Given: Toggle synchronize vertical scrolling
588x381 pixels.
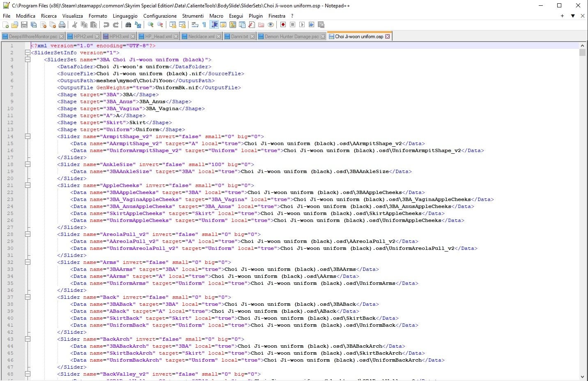Looking at the screenshot, I should coord(172,25).
